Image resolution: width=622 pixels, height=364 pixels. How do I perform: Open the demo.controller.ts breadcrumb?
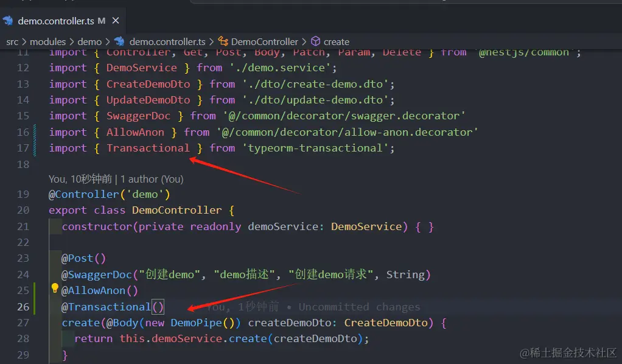[x=167, y=41]
